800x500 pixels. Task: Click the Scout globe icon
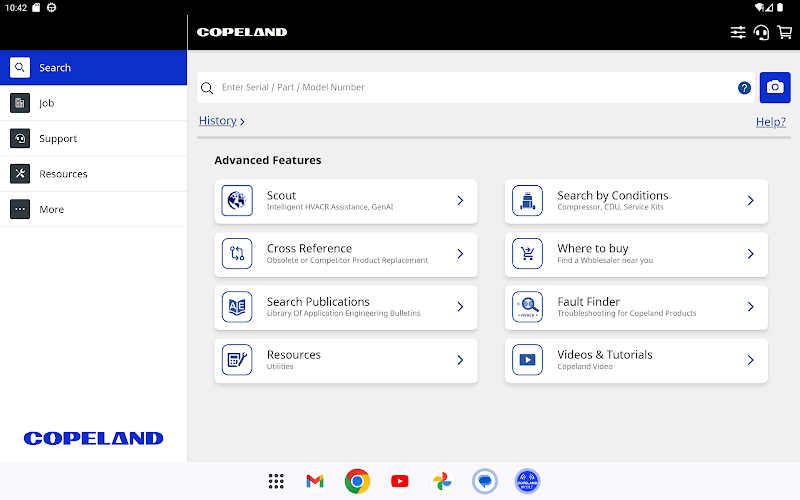pyautogui.click(x=237, y=201)
